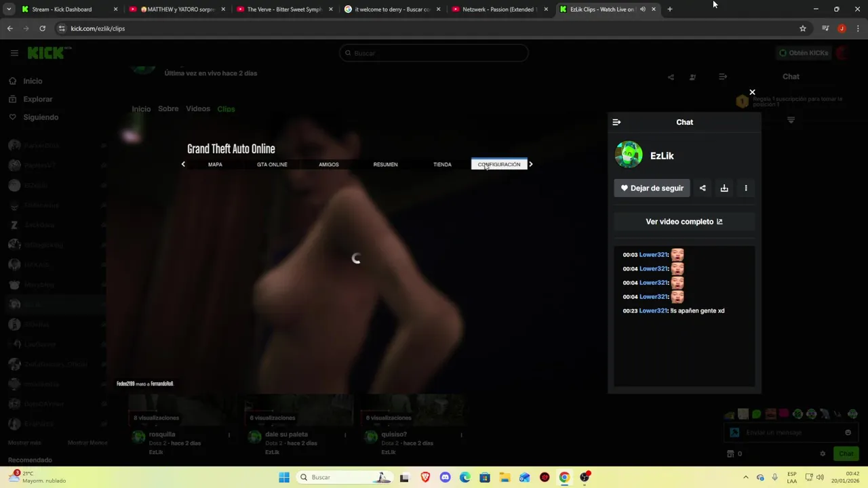Switch to the channel's Clips tab

click(226, 109)
